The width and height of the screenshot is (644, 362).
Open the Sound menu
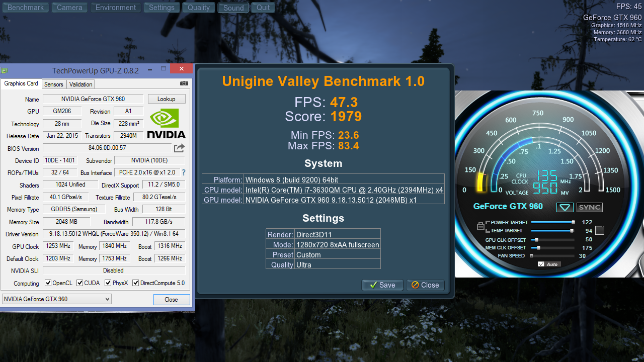click(233, 8)
